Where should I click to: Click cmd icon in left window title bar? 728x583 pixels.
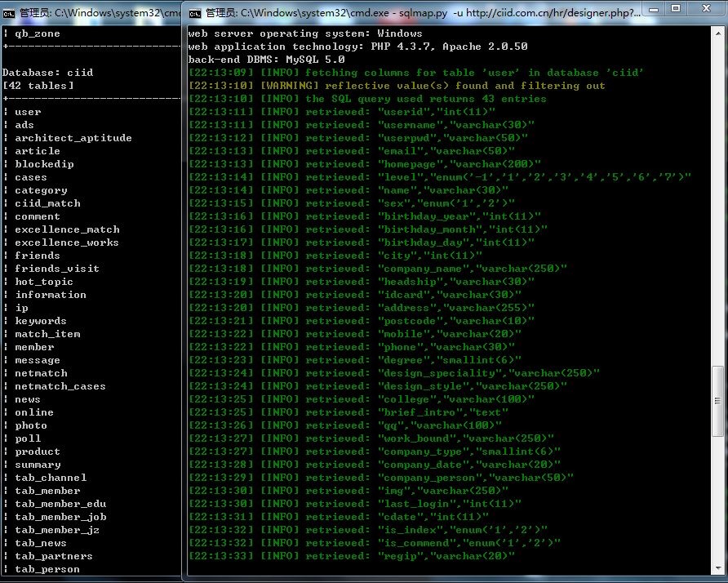(x=9, y=13)
